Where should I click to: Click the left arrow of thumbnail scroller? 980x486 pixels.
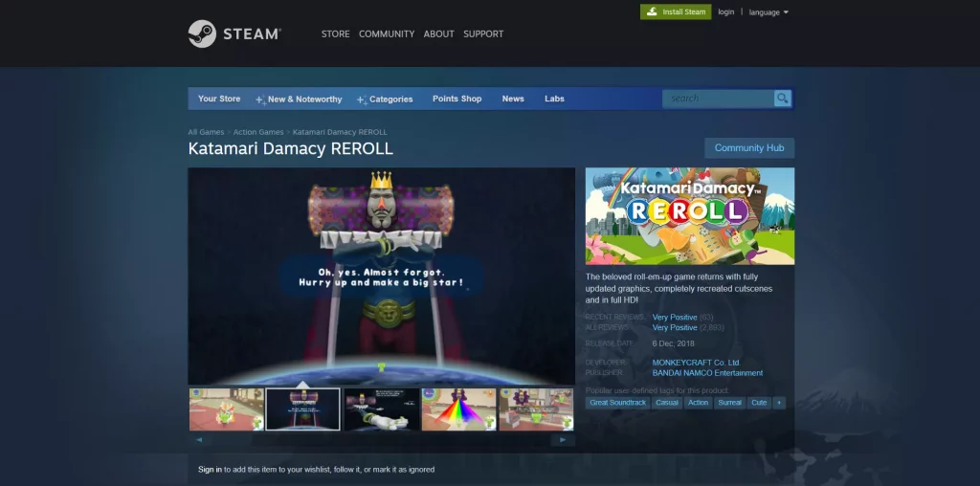tap(199, 440)
